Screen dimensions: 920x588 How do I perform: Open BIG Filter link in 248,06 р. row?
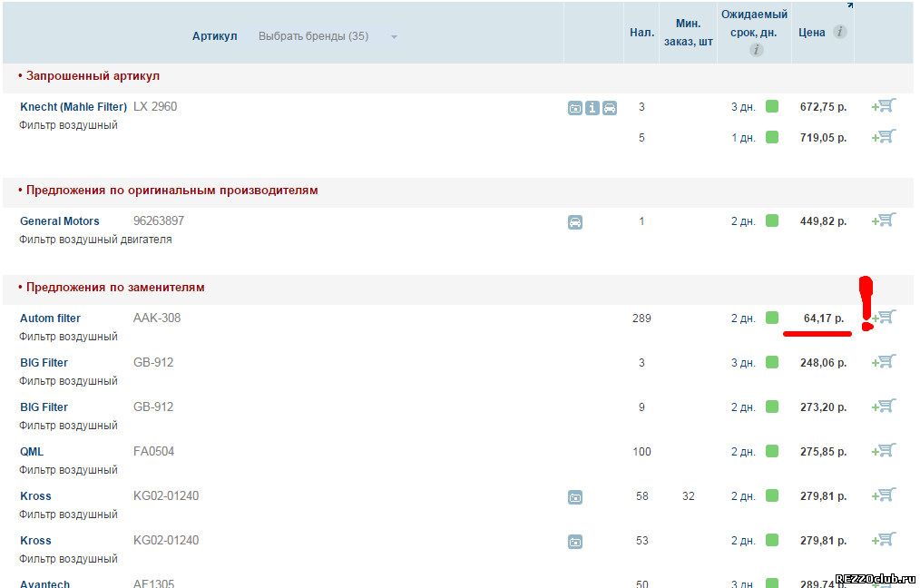tap(44, 363)
